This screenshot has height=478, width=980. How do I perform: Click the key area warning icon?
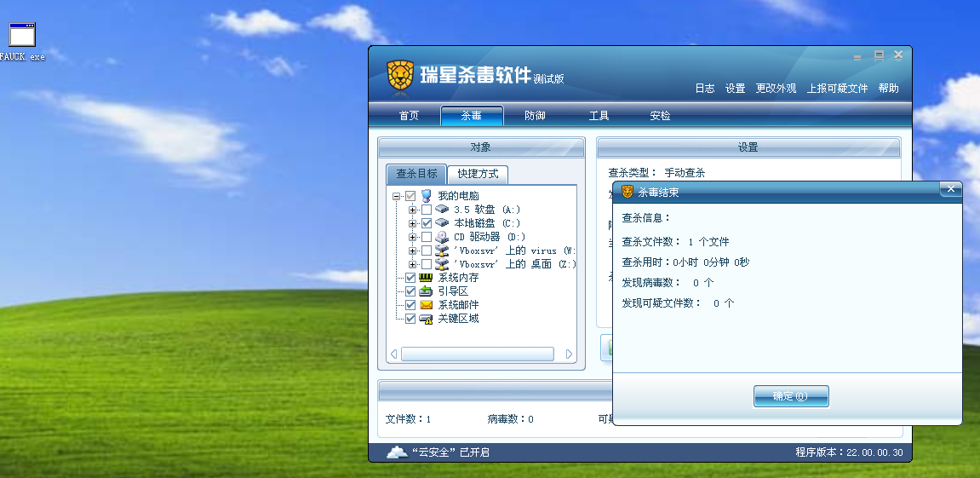tap(426, 319)
